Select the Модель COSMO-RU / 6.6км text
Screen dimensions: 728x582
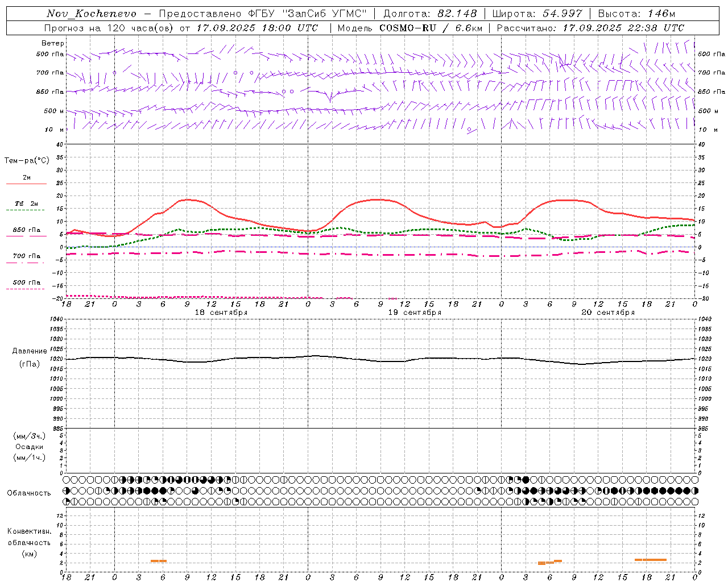pos(409,28)
